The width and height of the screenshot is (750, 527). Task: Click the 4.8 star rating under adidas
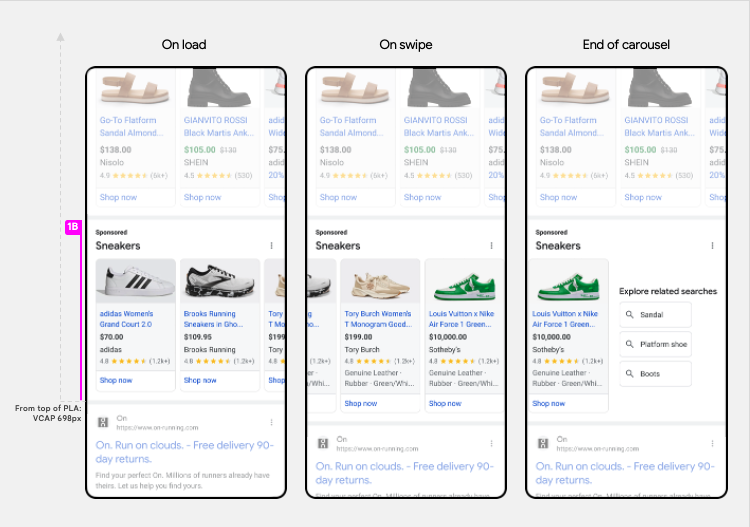tap(135, 361)
